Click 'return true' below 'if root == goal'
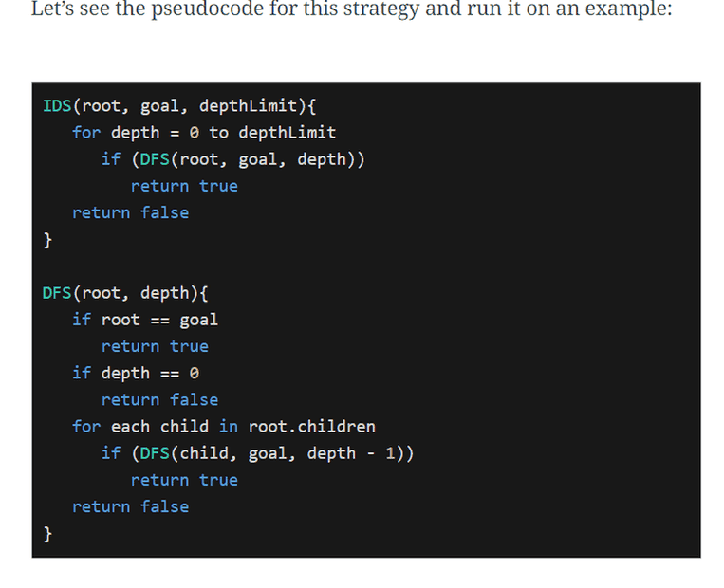This screenshot has height=588, width=724. pyautogui.click(x=155, y=346)
